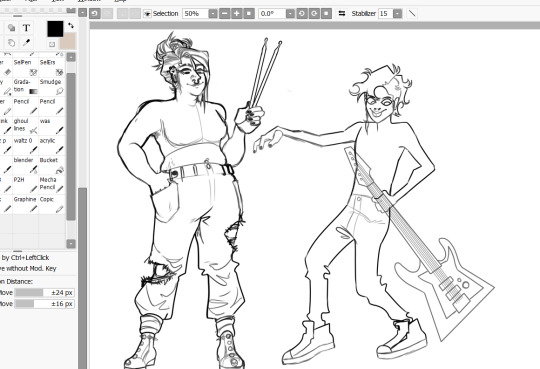Open the zoom percentage dropdown arrow
The image size is (540, 369).
[213, 13]
